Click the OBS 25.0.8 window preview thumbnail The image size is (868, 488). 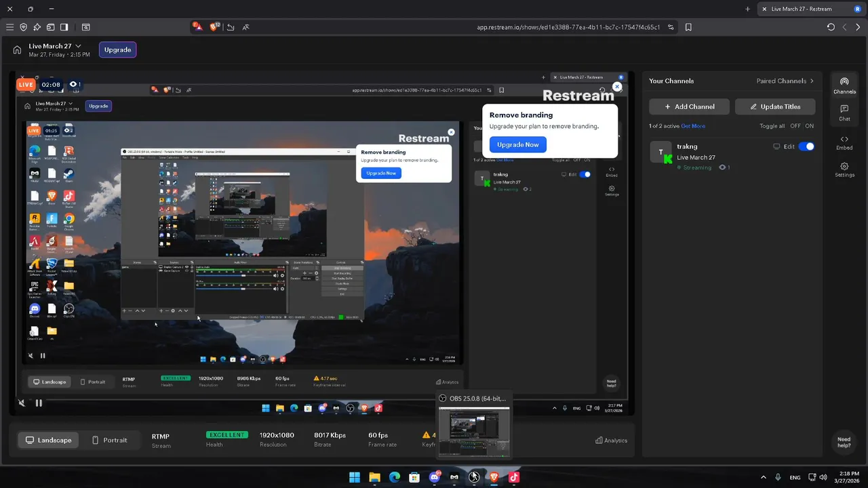point(474,432)
